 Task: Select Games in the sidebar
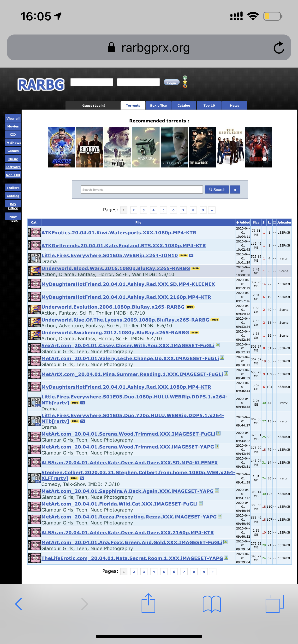(x=13, y=151)
